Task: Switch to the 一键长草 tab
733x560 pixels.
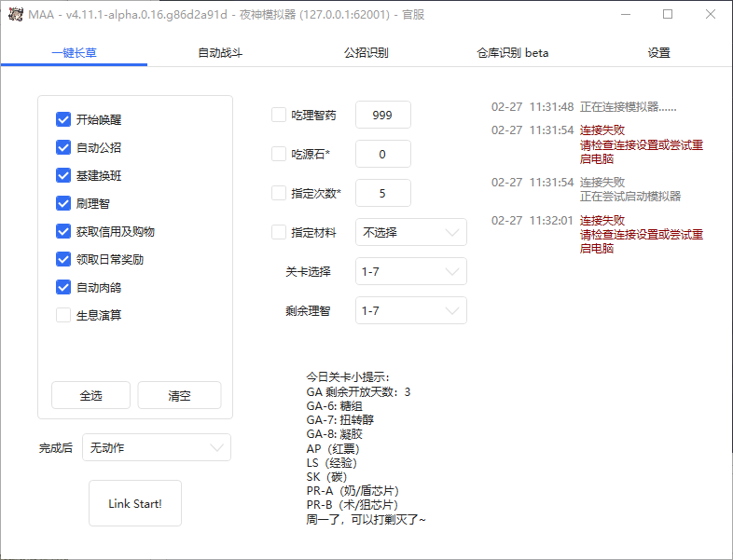Action: 74,53
